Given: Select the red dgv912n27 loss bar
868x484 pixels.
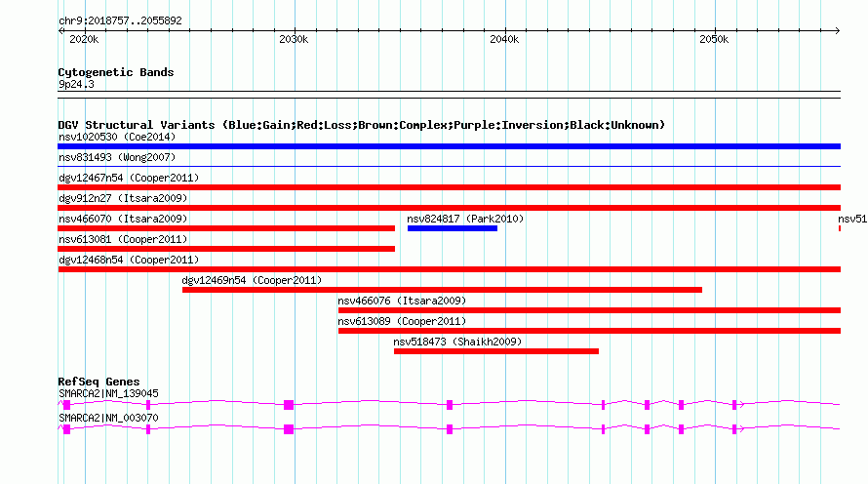Looking at the screenshot, I should (x=449, y=208).
